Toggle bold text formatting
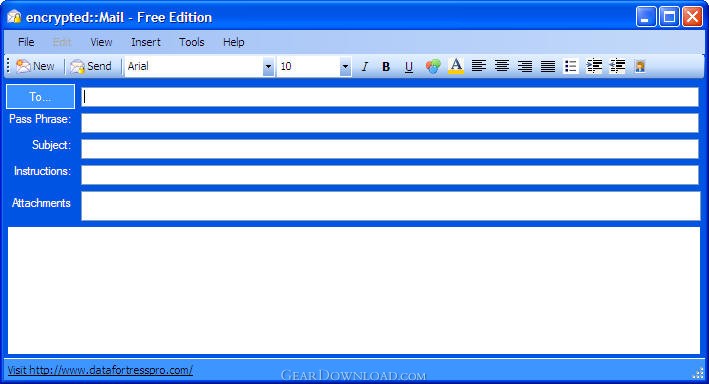 click(x=386, y=66)
